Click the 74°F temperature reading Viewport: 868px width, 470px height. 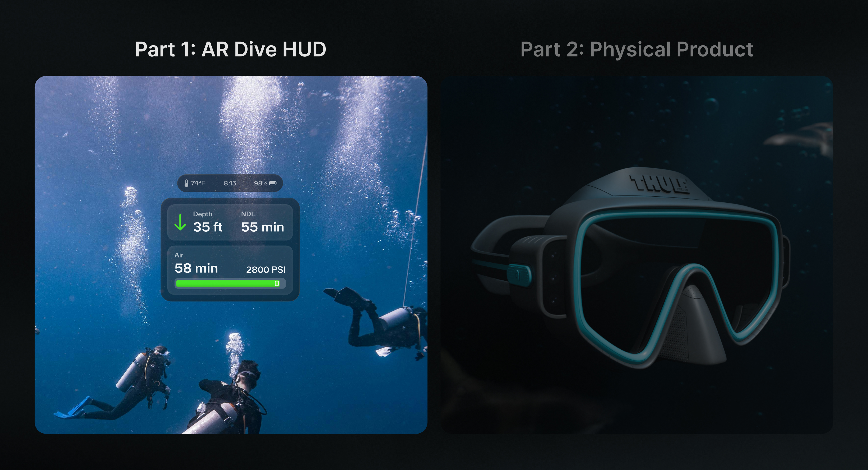click(x=198, y=183)
